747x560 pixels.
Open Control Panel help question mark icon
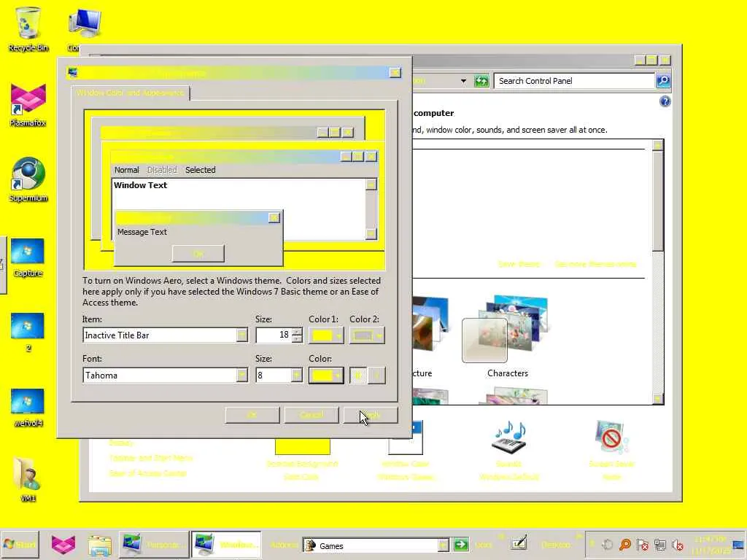[665, 101]
